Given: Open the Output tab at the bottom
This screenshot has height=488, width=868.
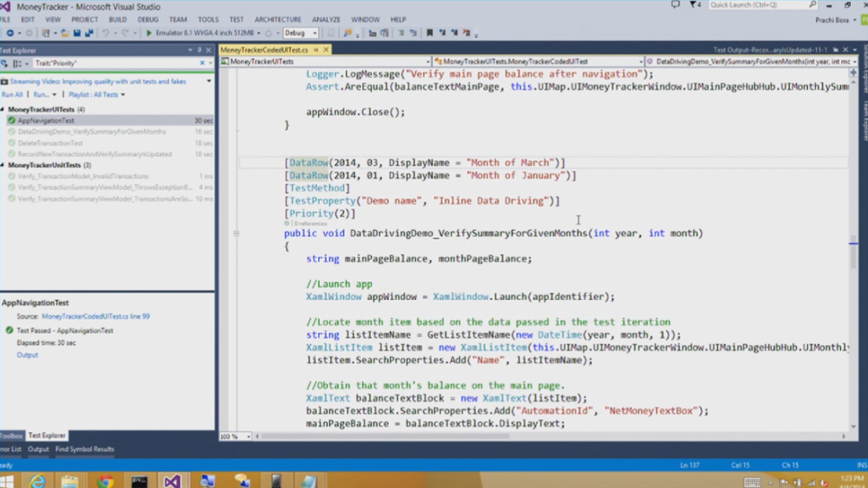Looking at the screenshot, I should click(38, 449).
